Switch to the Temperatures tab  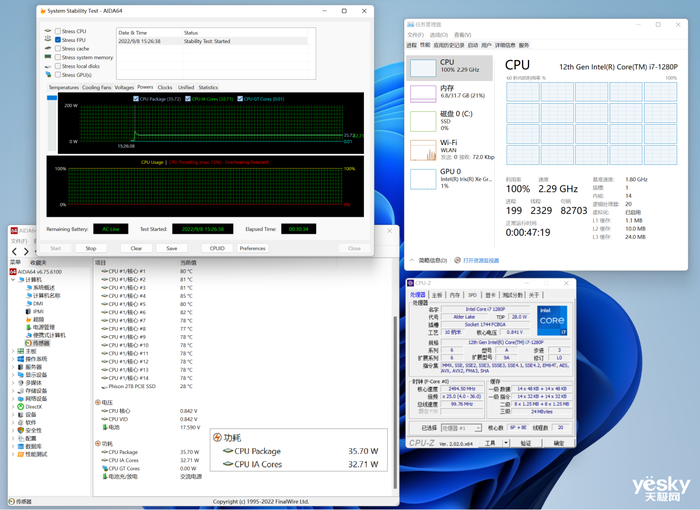click(63, 87)
